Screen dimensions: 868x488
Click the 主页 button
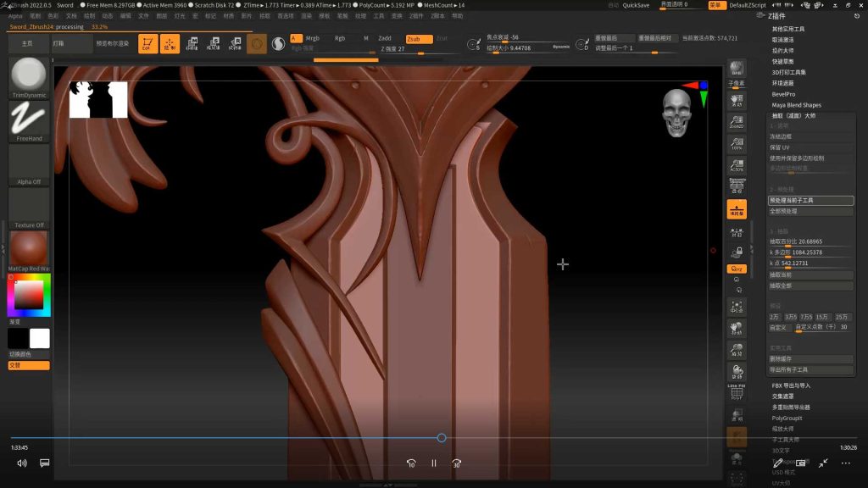pos(27,43)
